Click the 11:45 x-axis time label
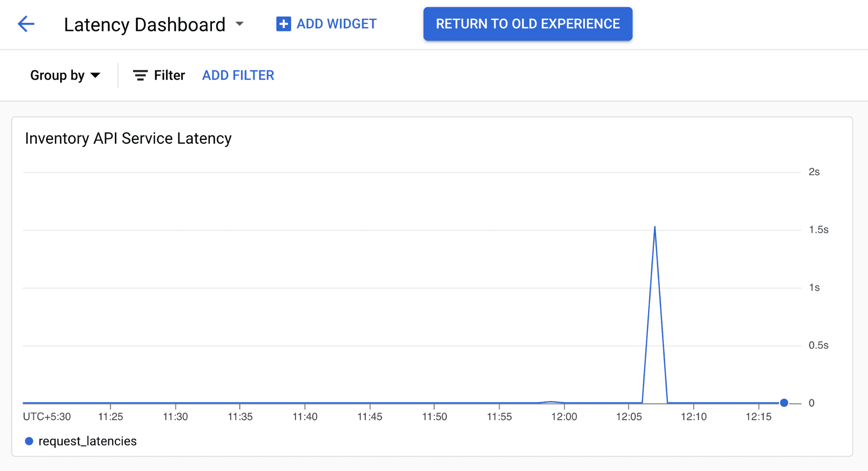The image size is (868, 471). click(x=370, y=417)
